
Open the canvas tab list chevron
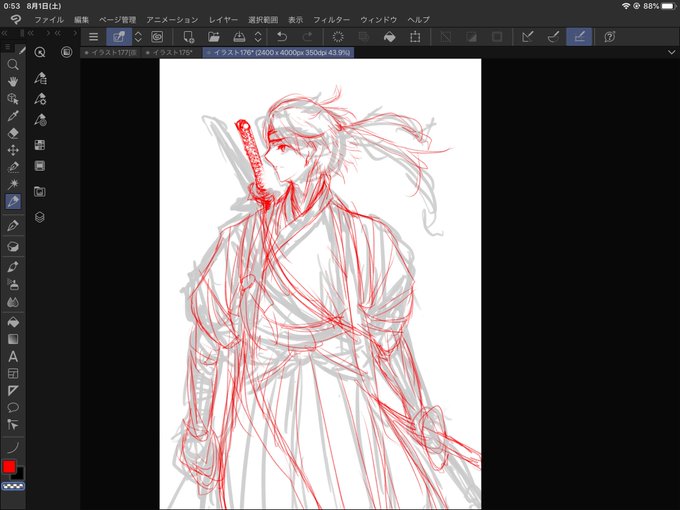tap(671, 52)
